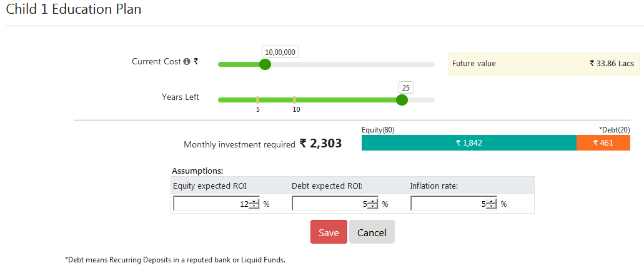The image size is (644, 268).
Task: Click the Current Cost slider handle
Action: tap(265, 64)
